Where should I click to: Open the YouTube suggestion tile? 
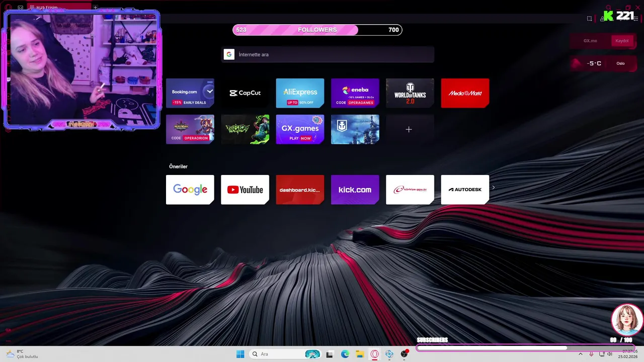[245, 190]
